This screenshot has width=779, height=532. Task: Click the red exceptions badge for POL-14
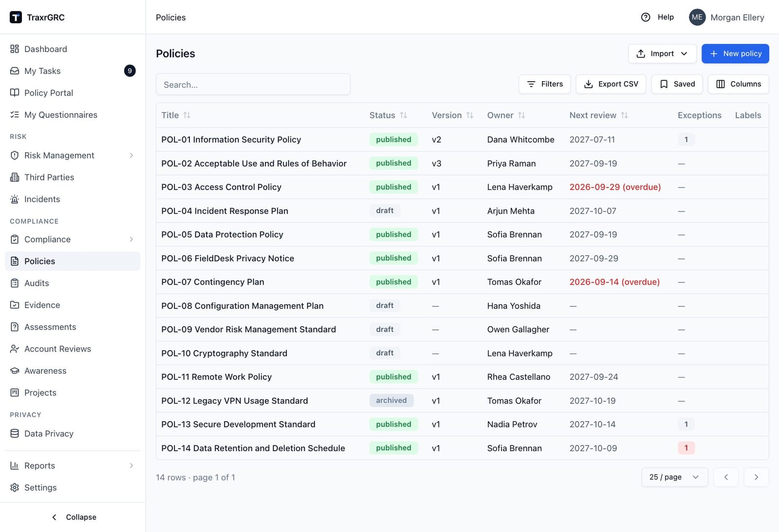(686, 448)
